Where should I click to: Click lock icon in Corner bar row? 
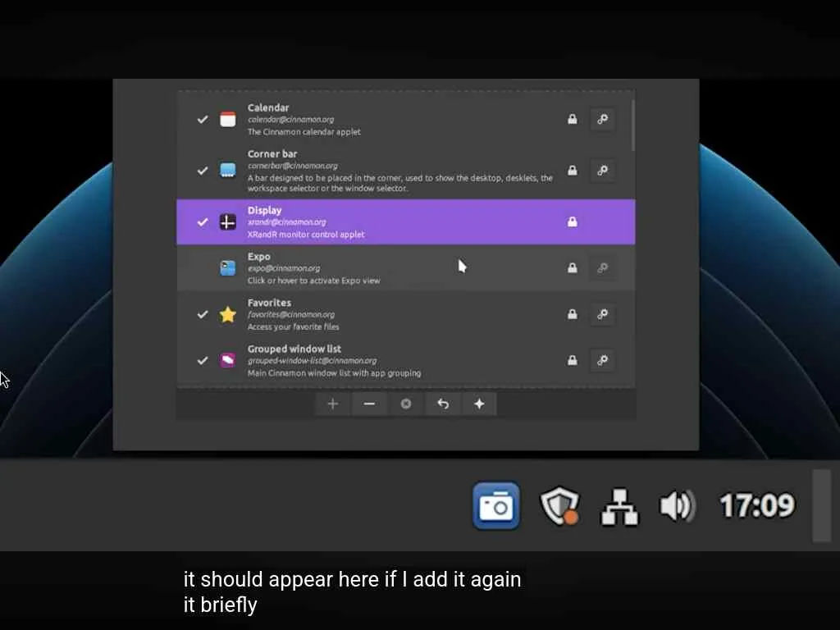coord(572,171)
